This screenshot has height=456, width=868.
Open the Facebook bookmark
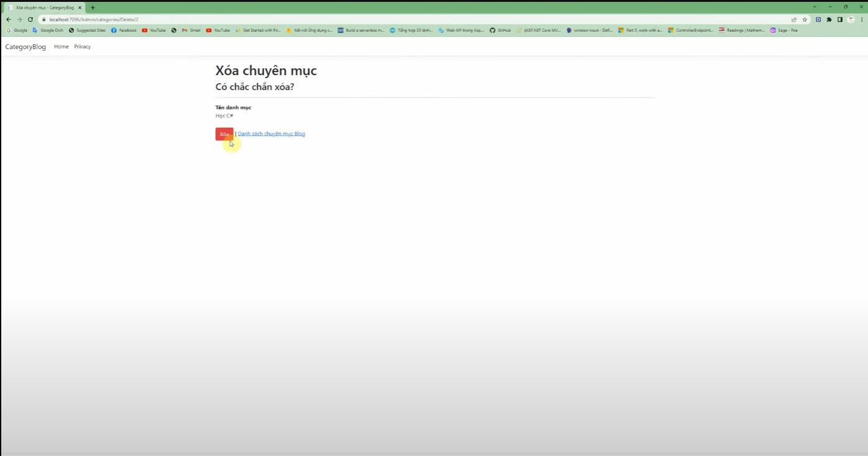click(124, 30)
